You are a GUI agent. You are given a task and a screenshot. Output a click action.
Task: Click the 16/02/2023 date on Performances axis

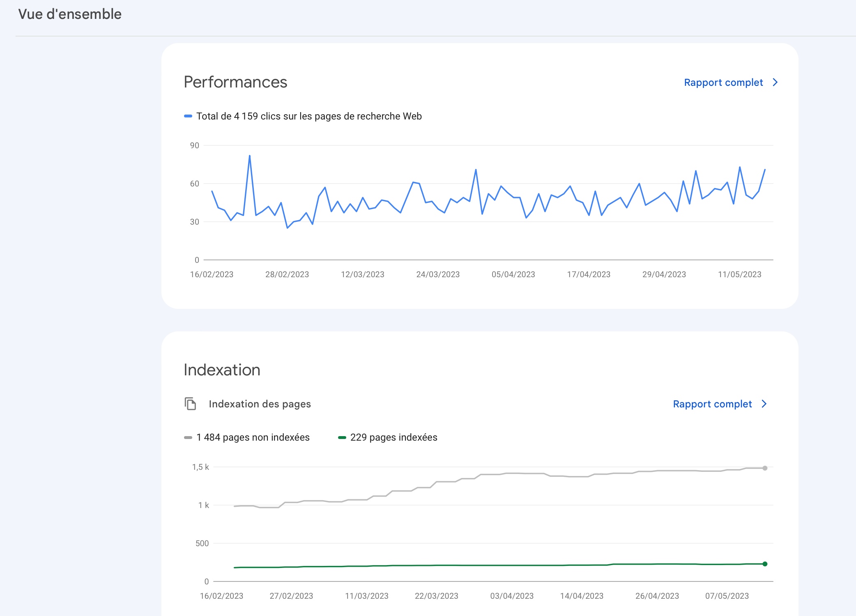212,274
